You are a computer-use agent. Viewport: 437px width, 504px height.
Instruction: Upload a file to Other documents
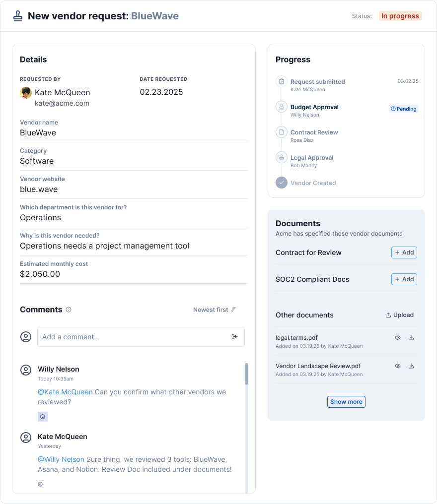click(400, 315)
